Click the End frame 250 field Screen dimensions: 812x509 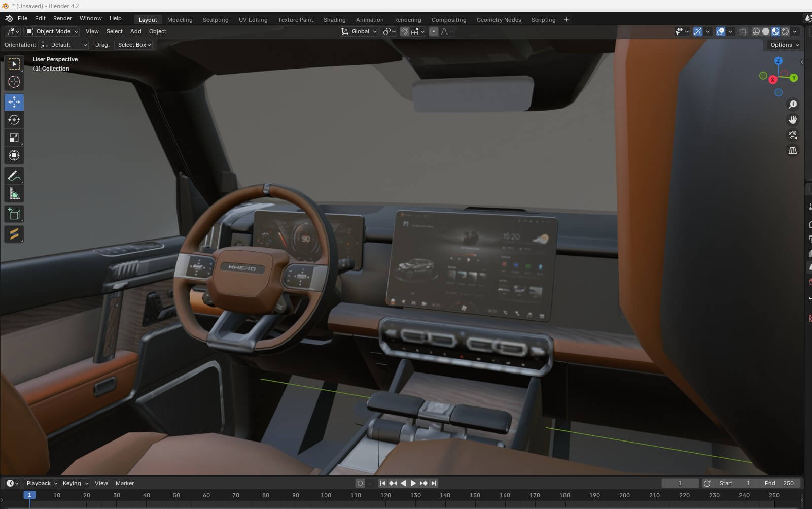(780, 483)
